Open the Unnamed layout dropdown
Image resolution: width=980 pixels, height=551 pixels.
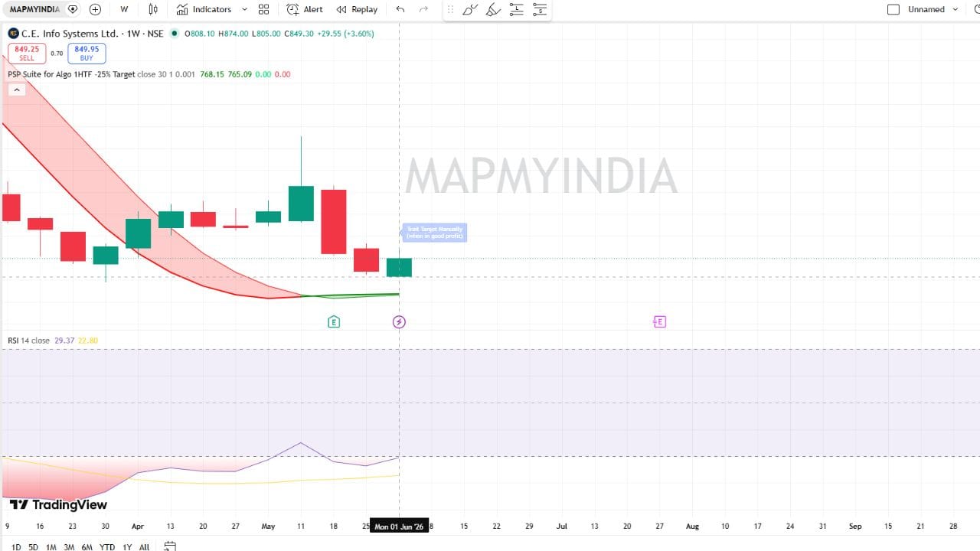pos(933,9)
